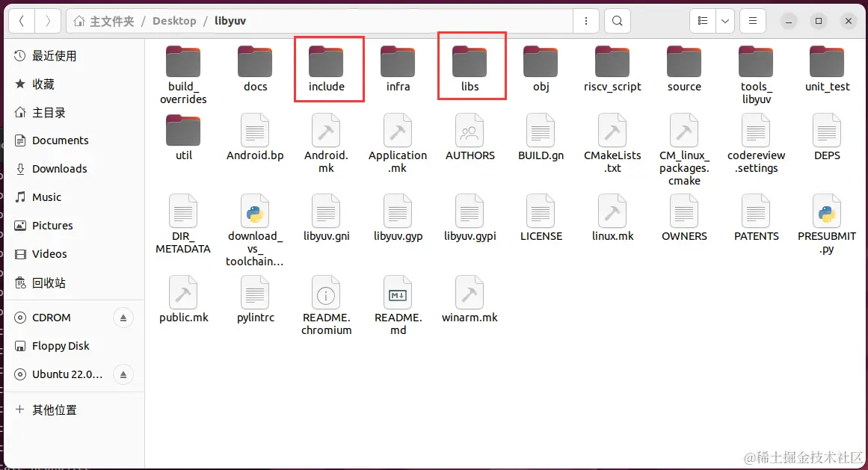Image resolution: width=868 pixels, height=470 pixels.
Task: Select the LICENSE file
Action: (x=541, y=218)
